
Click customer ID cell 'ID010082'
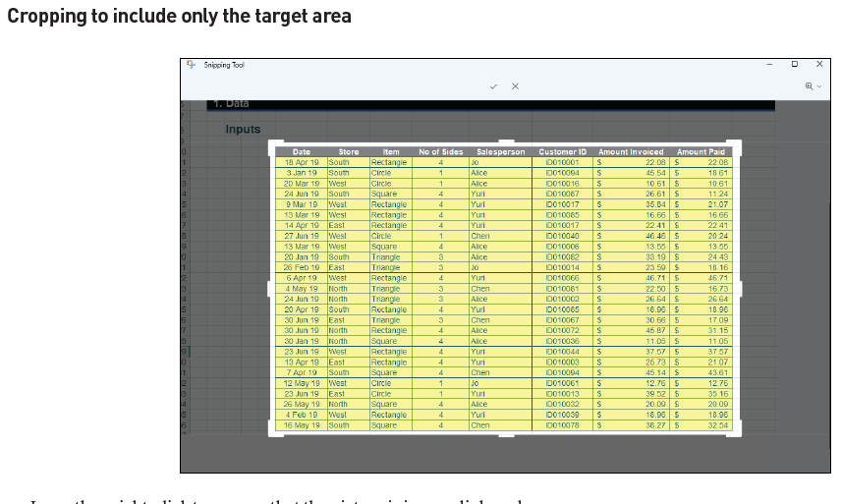tap(562, 256)
